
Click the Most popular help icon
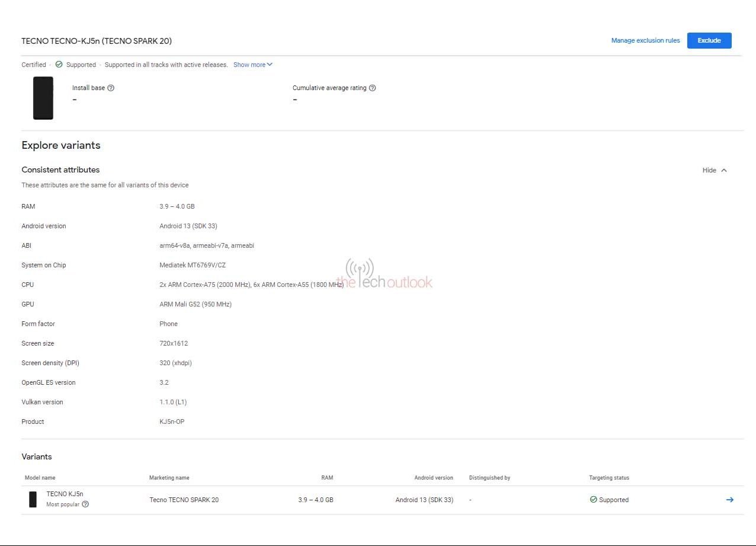tap(85, 505)
